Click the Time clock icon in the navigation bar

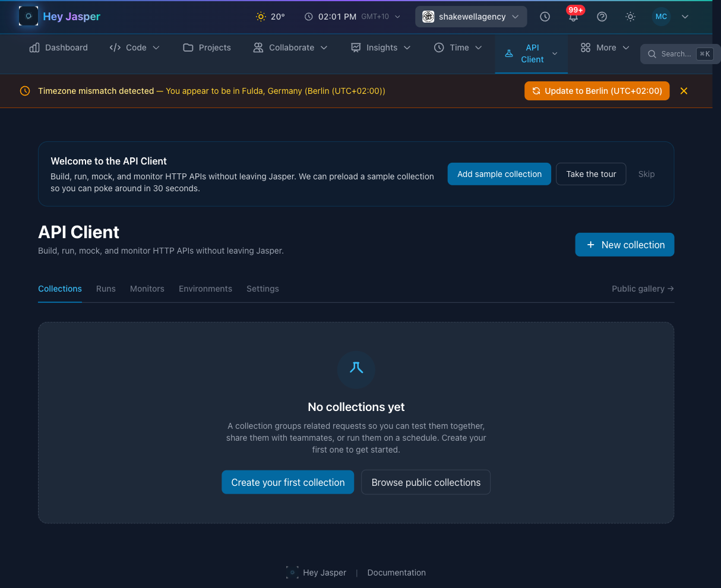click(x=439, y=48)
